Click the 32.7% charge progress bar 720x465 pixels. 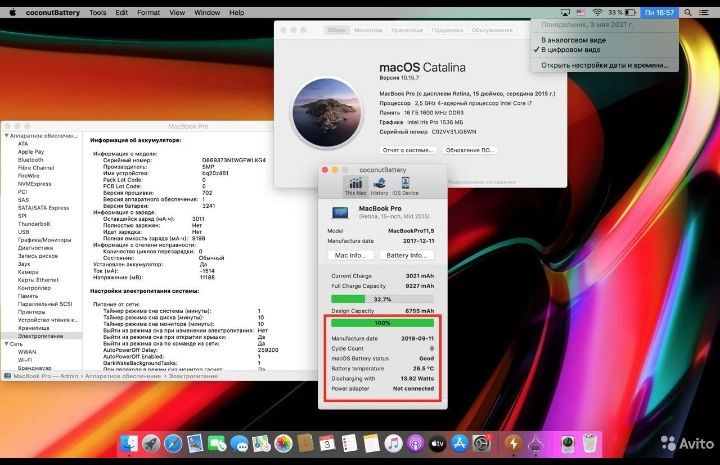tap(382, 299)
